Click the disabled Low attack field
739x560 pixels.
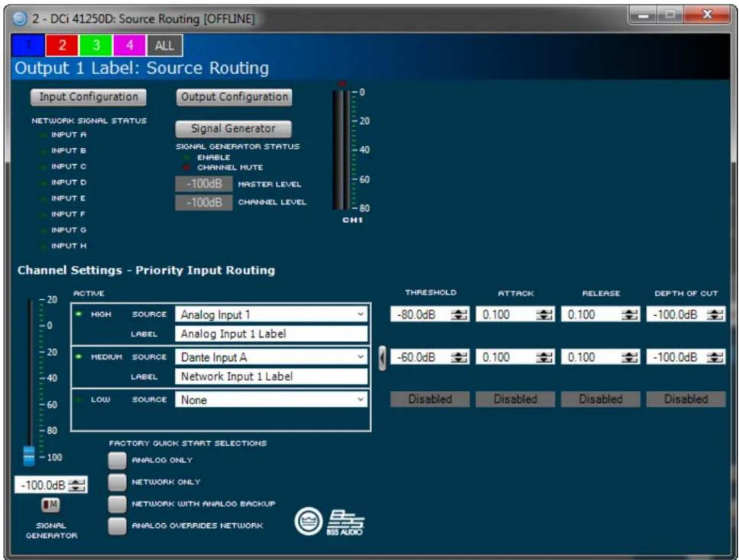(x=515, y=399)
